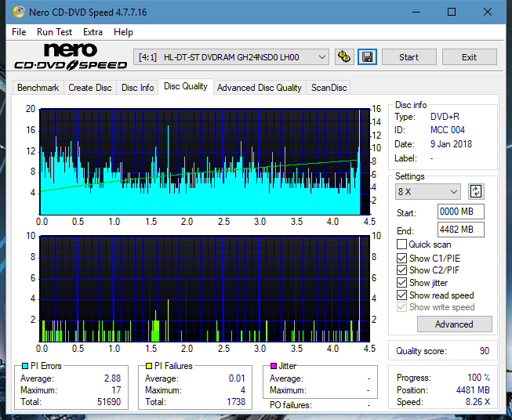Maximize the Nero window
This screenshot has width=512, height=420.
(452, 12)
